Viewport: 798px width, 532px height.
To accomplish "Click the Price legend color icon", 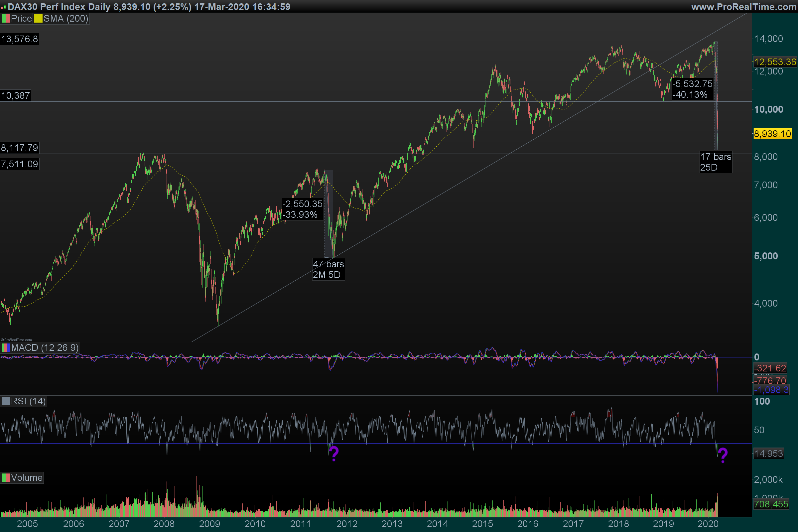I will 5,19.
